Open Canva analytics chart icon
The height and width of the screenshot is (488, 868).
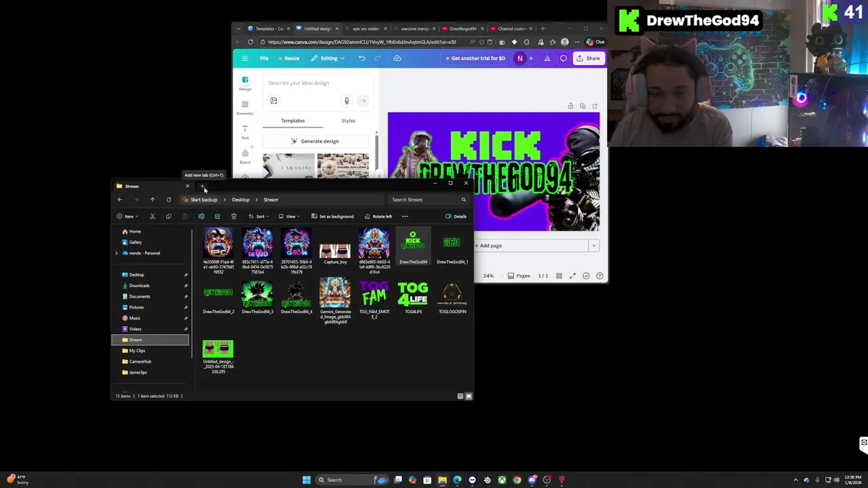[x=547, y=58]
